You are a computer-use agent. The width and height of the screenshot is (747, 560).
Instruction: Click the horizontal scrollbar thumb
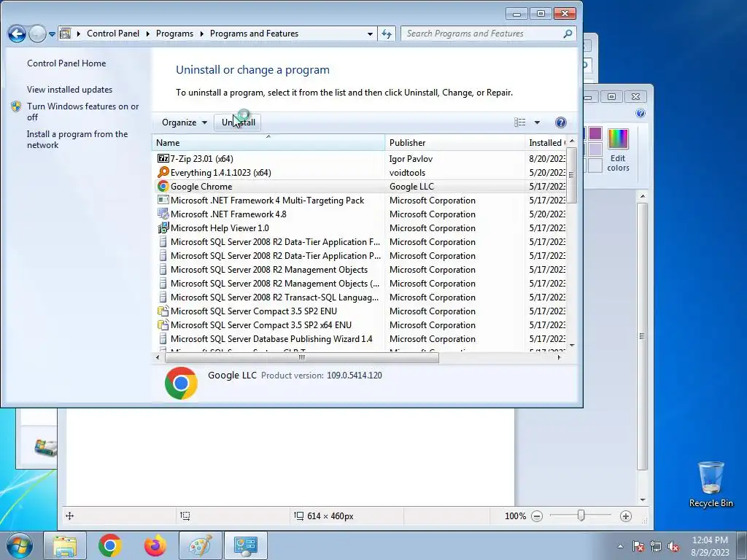(301, 357)
